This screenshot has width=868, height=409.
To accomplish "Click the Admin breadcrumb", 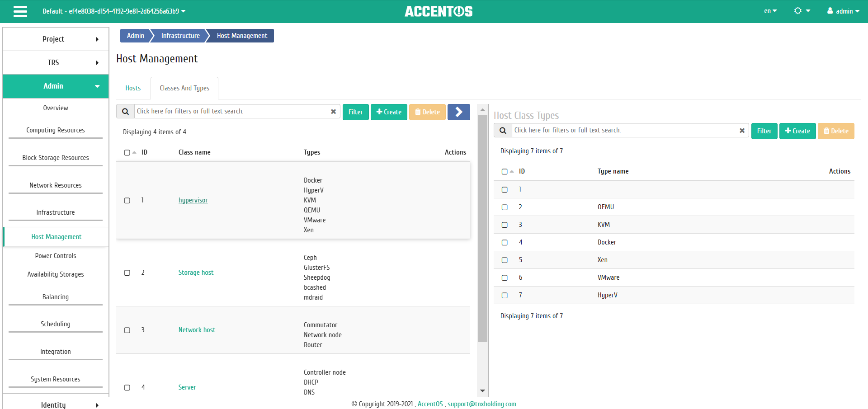I will point(135,36).
